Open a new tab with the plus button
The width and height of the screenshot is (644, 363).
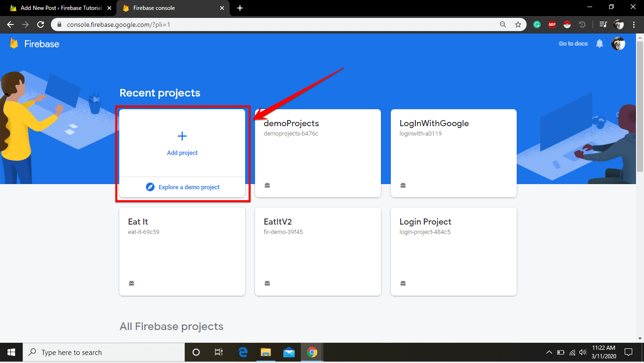coord(240,8)
